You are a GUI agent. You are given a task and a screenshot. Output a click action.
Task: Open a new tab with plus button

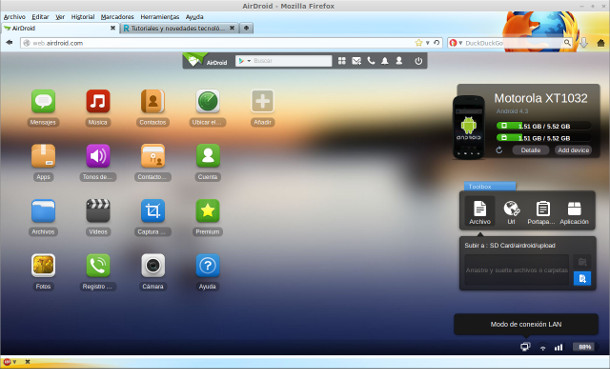[246, 28]
